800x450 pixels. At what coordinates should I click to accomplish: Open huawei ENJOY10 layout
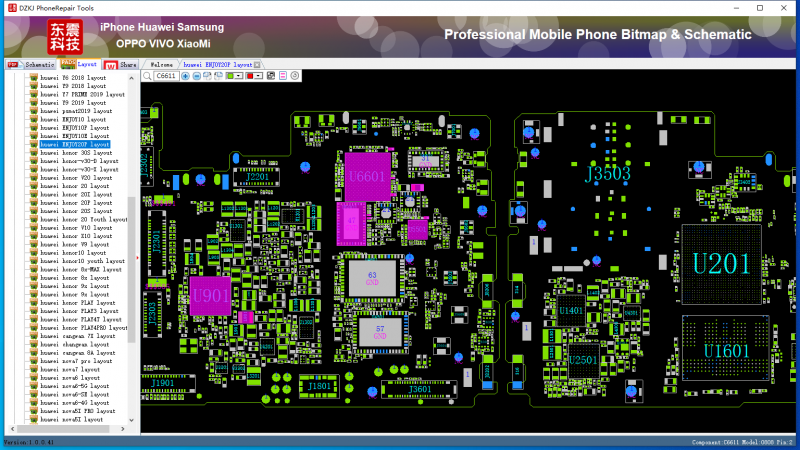click(73, 119)
